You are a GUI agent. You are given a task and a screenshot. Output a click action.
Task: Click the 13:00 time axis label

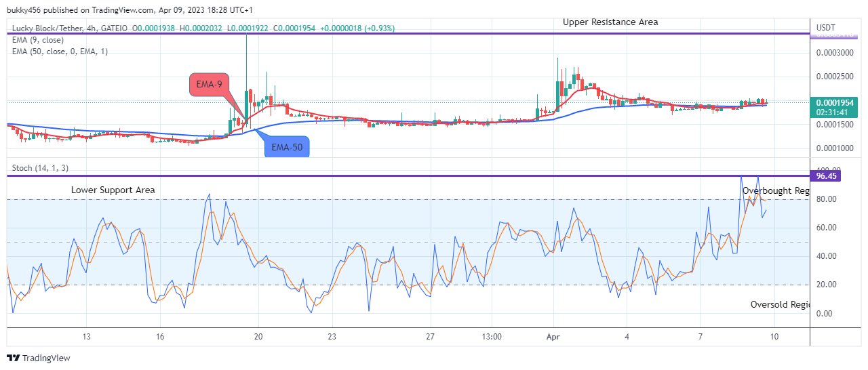(x=492, y=337)
